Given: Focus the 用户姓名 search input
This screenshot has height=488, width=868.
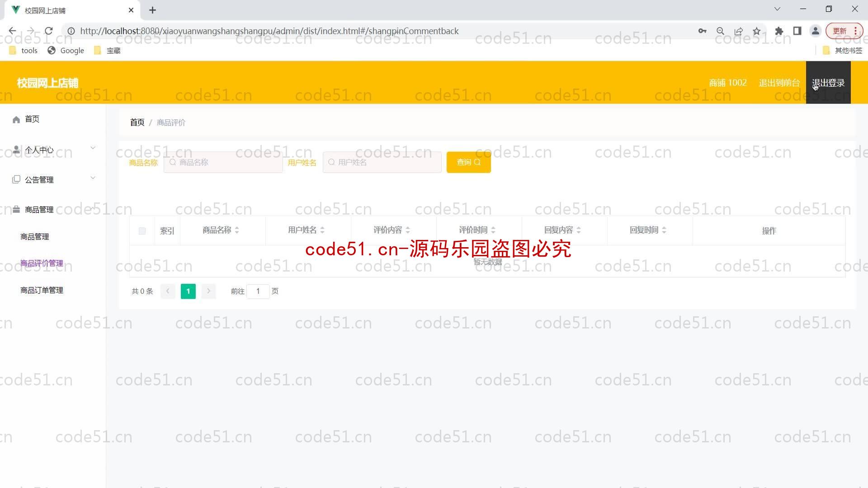Looking at the screenshot, I should [382, 162].
